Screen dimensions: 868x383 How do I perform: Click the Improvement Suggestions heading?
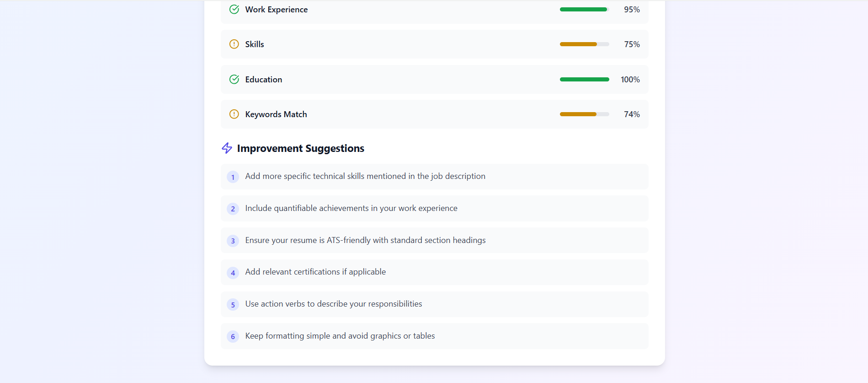tap(300, 148)
